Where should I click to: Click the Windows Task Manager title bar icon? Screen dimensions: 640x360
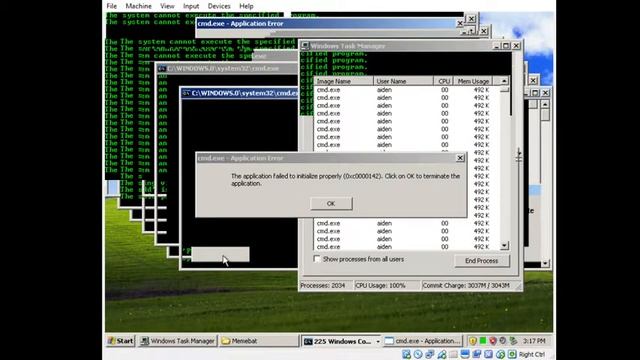[305, 46]
